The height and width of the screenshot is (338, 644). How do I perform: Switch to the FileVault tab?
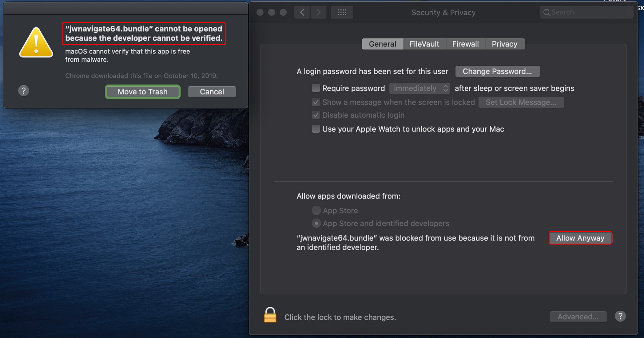click(x=424, y=44)
